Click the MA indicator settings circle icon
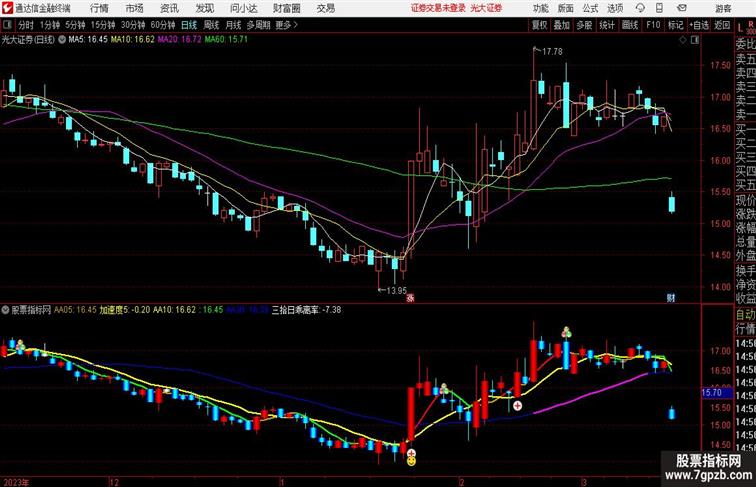The width and height of the screenshot is (756, 487). click(x=62, y=40)
